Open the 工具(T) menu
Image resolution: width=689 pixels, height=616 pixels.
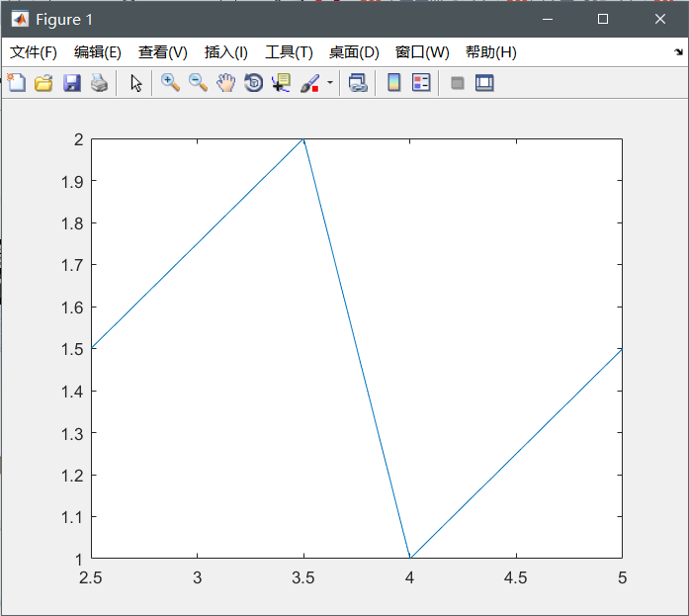(x=289, y=52)
